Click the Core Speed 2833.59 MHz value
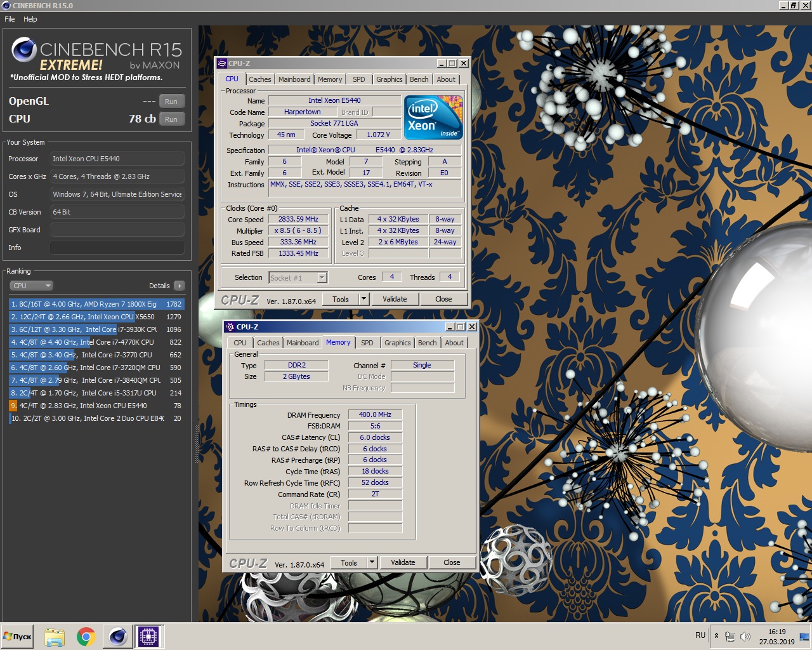 click(x=298, y=219)
